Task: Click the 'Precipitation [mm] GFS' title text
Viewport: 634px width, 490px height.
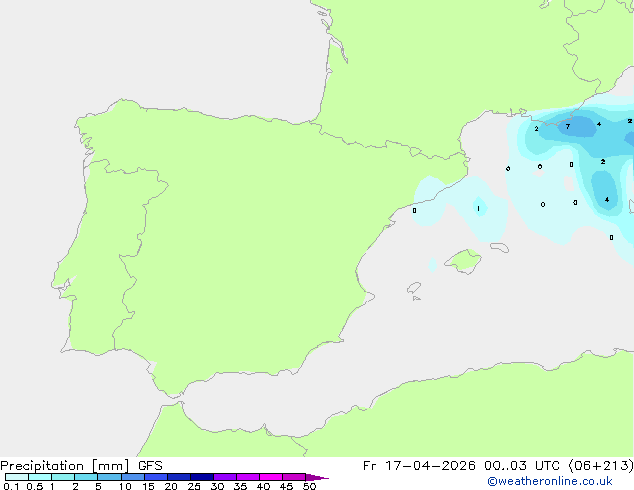Action: (81, 466)
